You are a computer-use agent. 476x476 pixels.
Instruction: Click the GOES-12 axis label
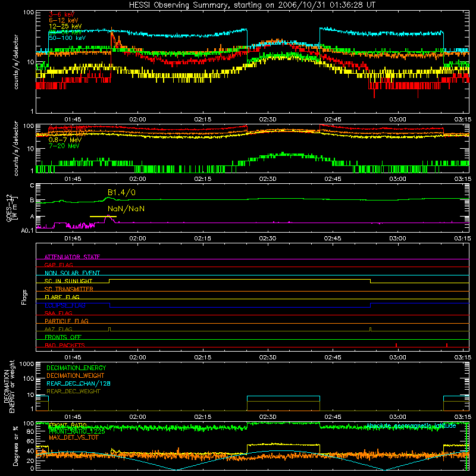11,208
